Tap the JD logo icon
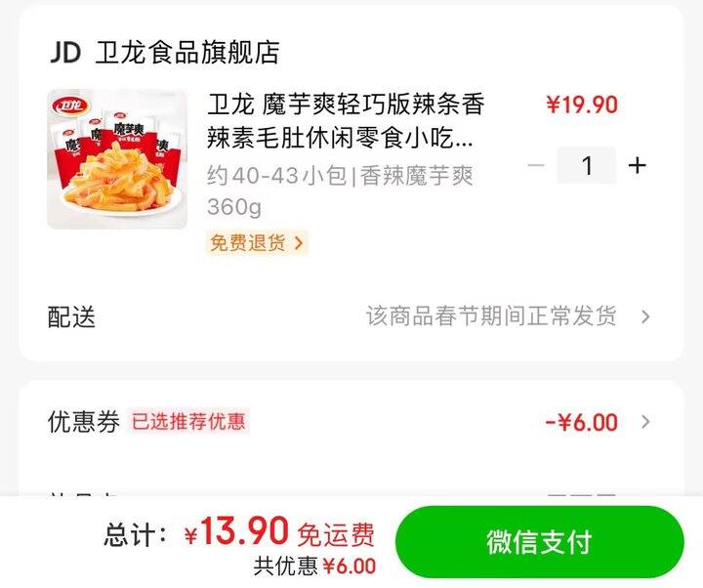Image resolution: width=703 pixels, height=588 pixels. [65, 52]
